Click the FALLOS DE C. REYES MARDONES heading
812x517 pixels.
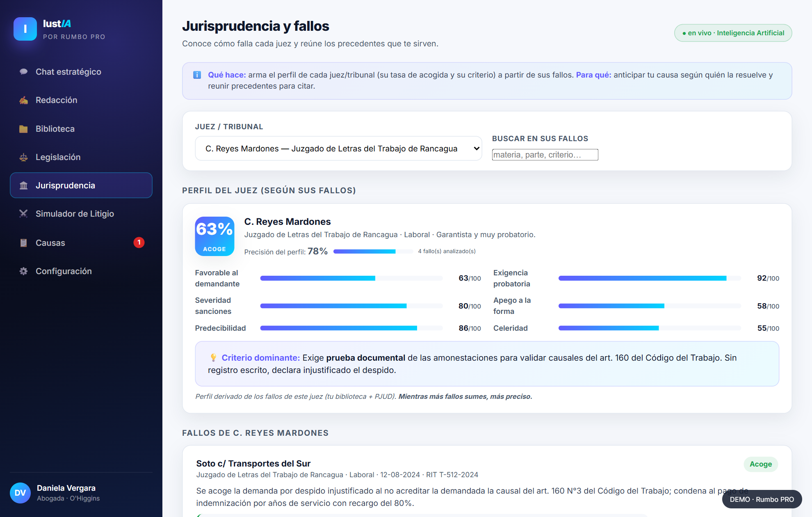pyautogui.click(x=255, y=433)
